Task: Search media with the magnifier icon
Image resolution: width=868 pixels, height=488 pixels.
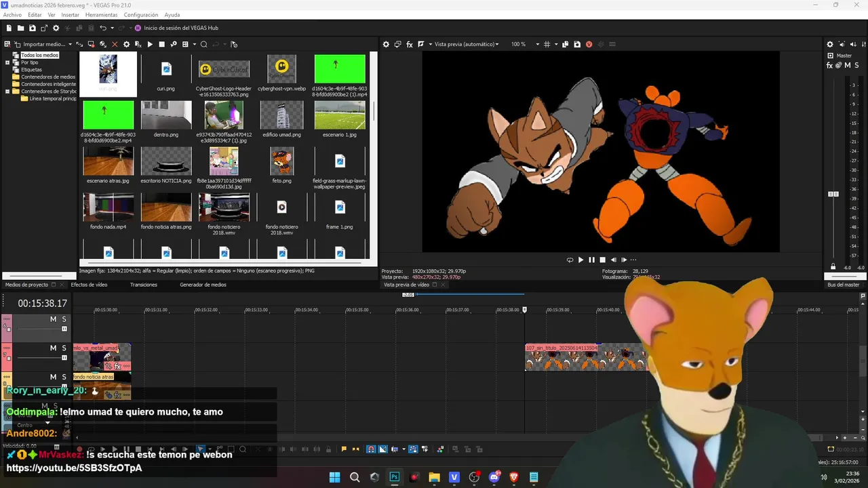Action: [203, 44]
